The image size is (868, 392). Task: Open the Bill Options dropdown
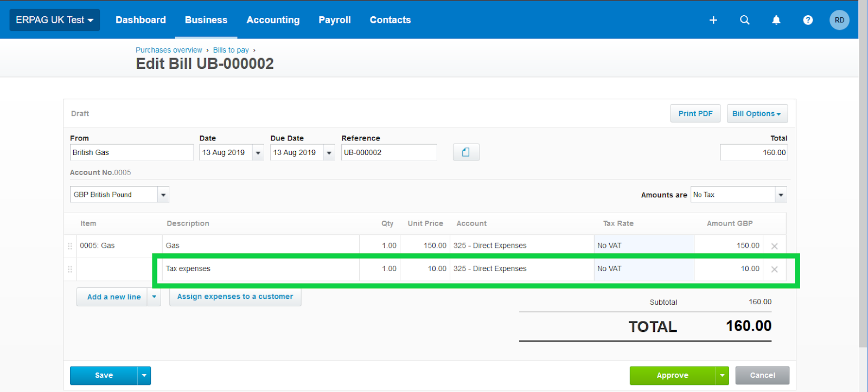757,113
